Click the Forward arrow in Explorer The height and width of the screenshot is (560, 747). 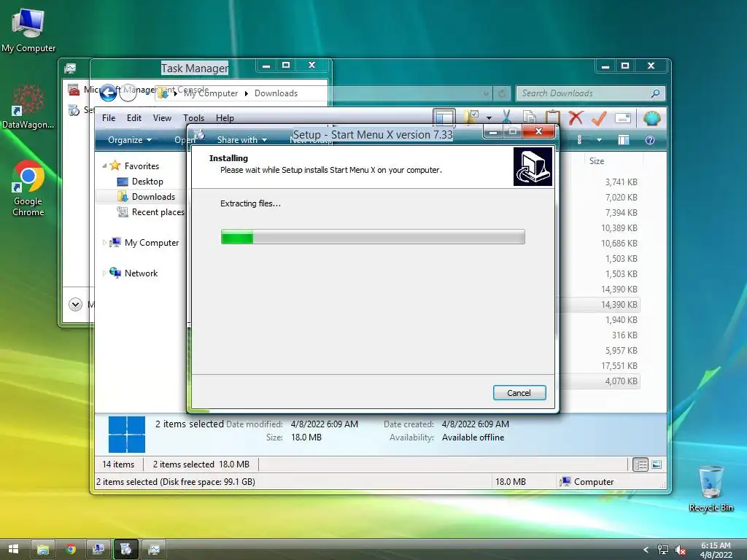point(128,93)
